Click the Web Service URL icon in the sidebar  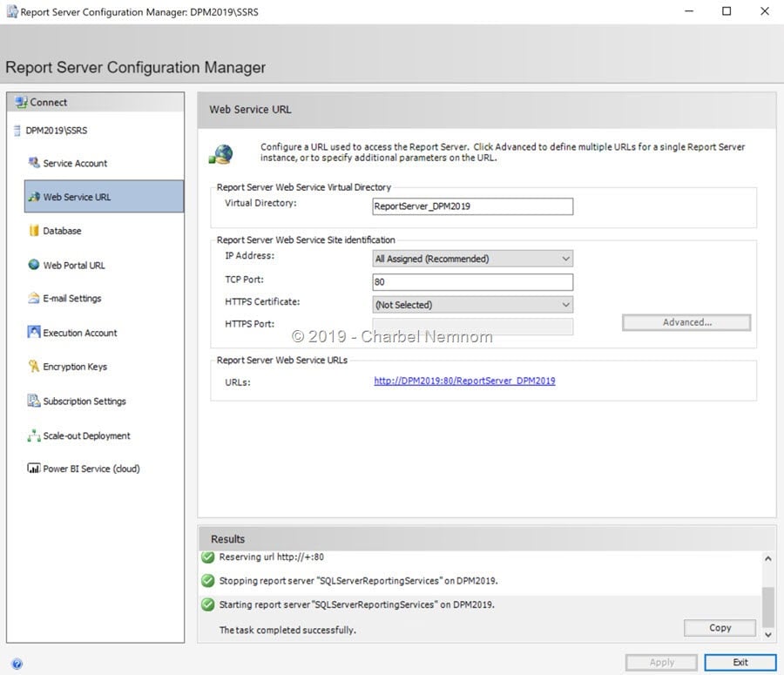[x=34, y=197]
